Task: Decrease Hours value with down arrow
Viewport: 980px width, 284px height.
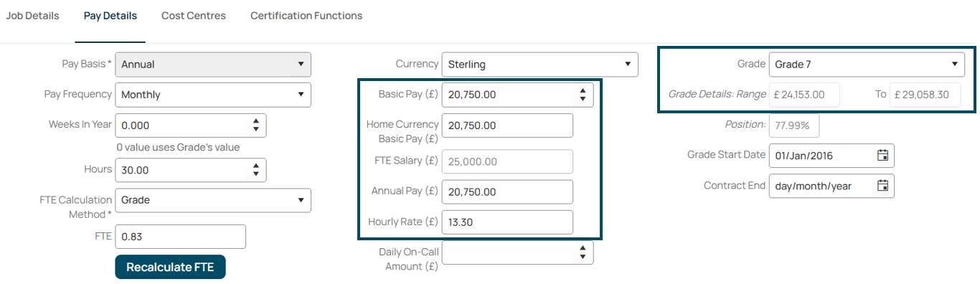Action: pyautogui.click(x=256, y=174)
